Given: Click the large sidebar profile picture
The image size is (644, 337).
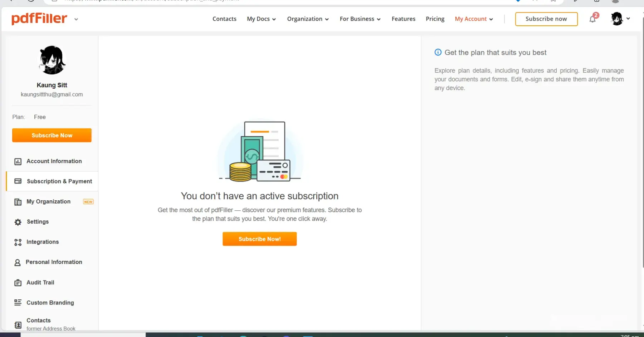Looking at the screenshot, I should pos(52,60).
